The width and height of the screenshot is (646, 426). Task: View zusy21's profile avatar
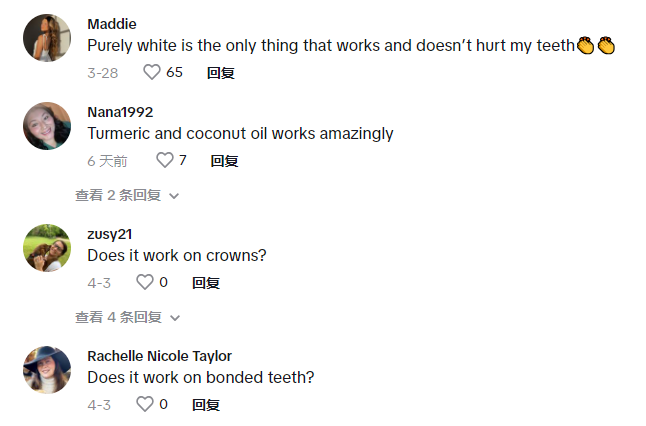[x=47, y=248]
